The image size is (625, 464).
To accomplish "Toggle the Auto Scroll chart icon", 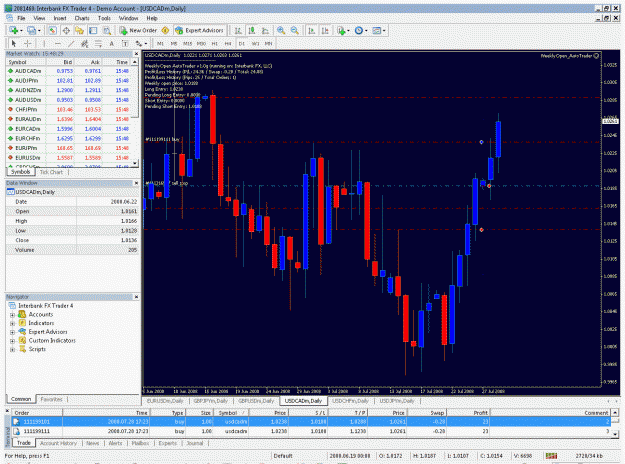I will (312, 30).
